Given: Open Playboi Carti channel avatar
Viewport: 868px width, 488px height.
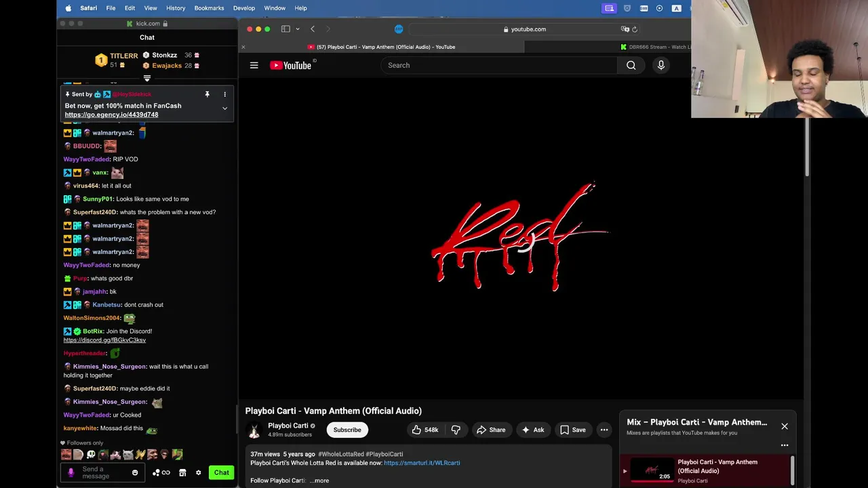Looking at the screenshot, I should point(254,430).
